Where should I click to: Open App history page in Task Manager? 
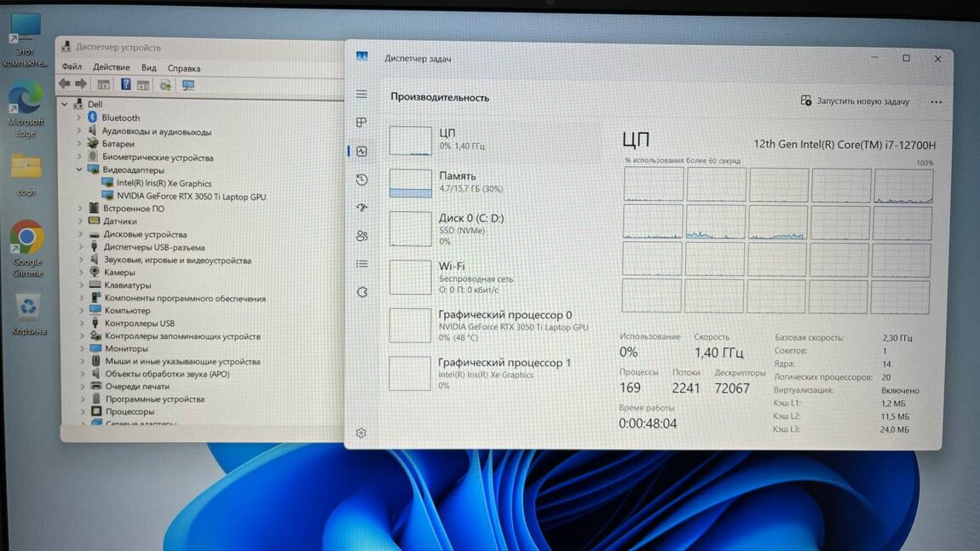pos(361,180)
